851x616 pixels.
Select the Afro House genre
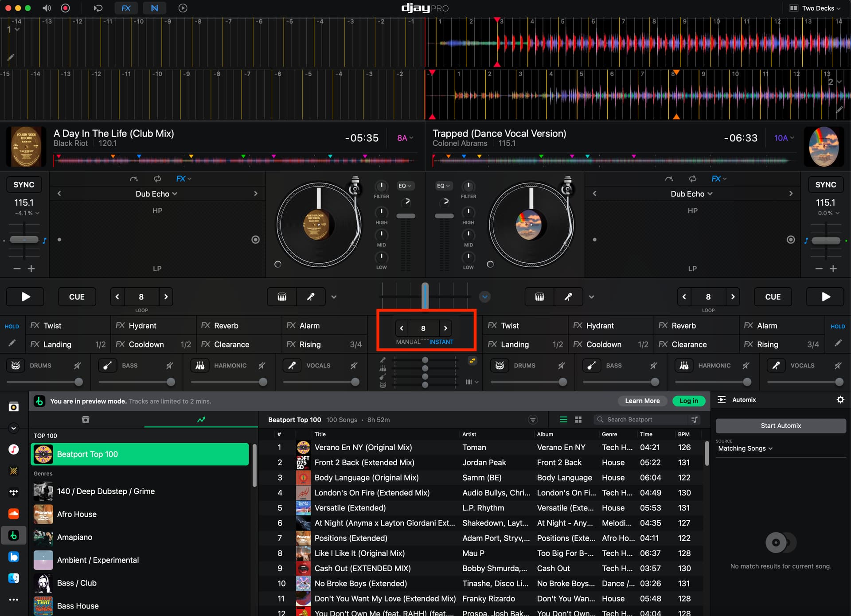click(x=140, y=514)
